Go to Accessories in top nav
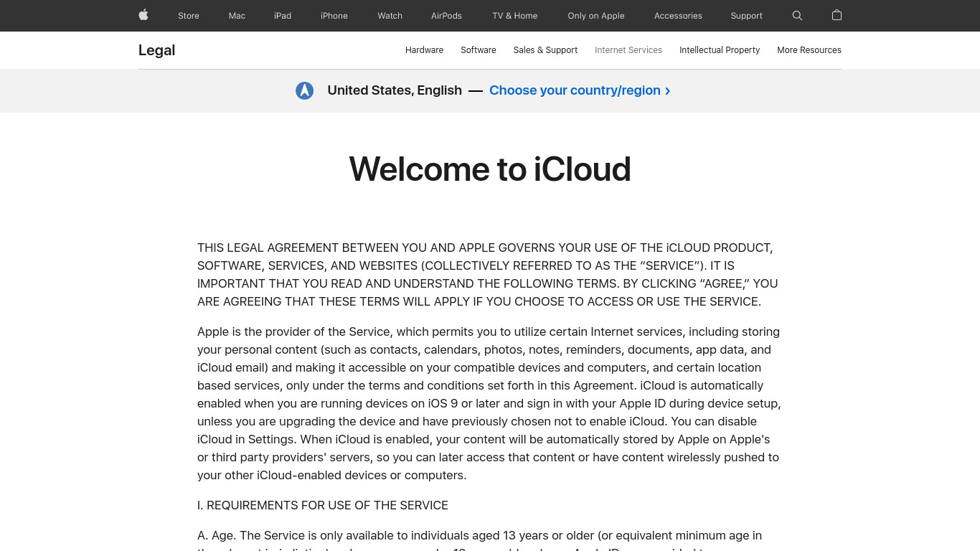 point(678,16)
